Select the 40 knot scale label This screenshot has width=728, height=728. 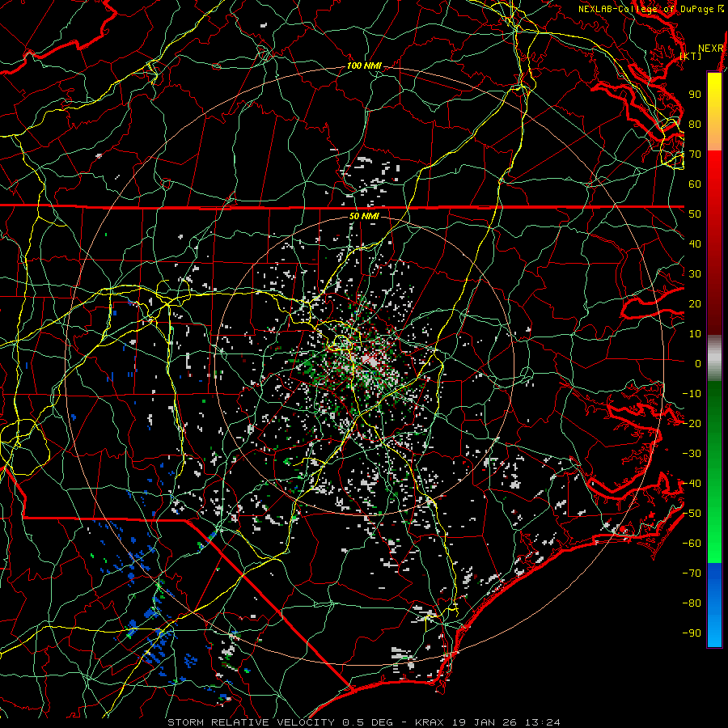(x=695, y=243)
